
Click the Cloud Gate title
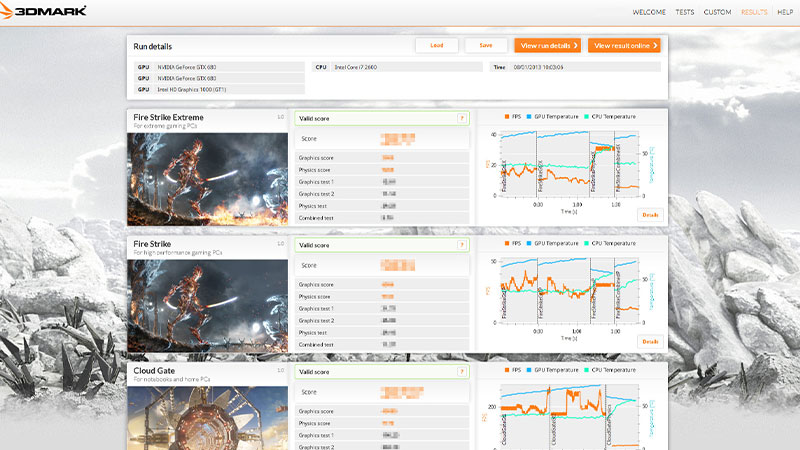154,371
